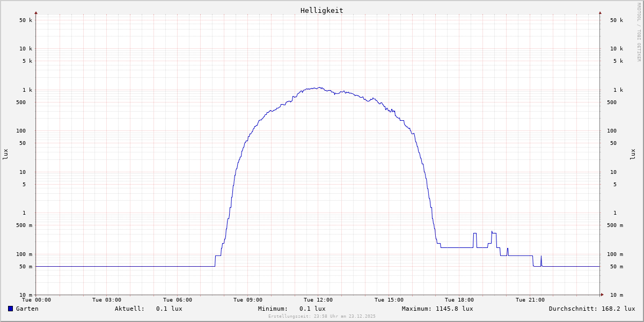Click the red arrow atop the left axis

click(x=36, y=12)
